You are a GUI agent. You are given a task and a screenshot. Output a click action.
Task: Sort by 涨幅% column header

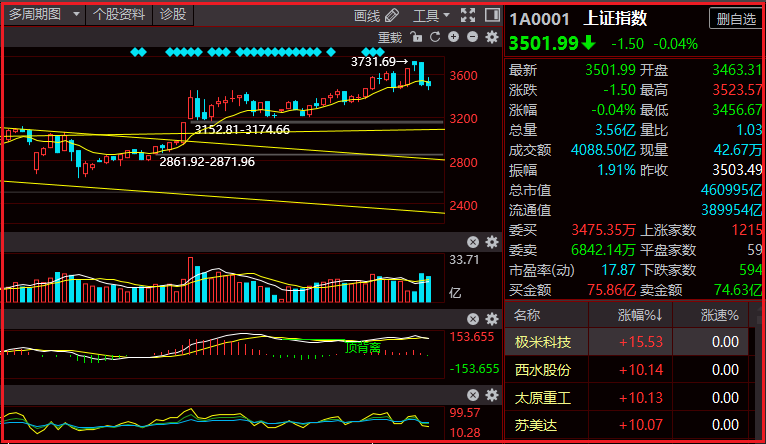pos(640,316)
